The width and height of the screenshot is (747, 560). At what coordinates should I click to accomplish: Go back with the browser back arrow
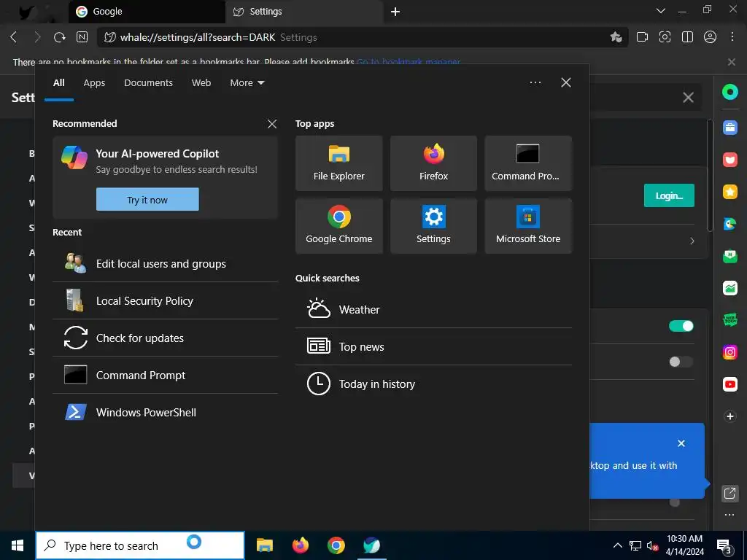14,37
